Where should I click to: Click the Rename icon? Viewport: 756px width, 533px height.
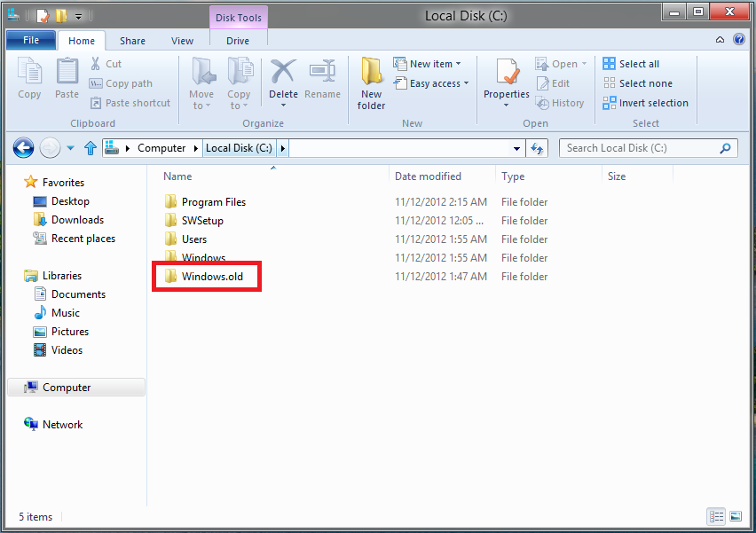coord(323,70)
